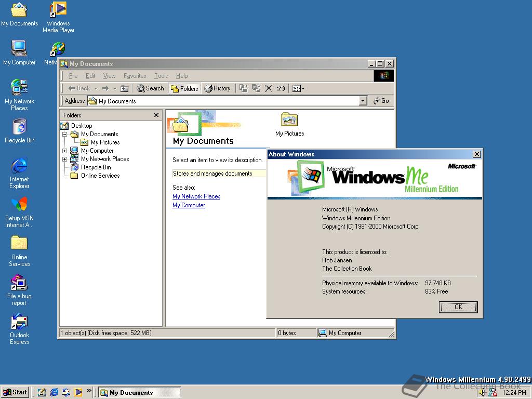Viewport: 532px width, 399px height.
Task: Click the Forward arrow toolbar button
Action: click(x=105, y=88)
